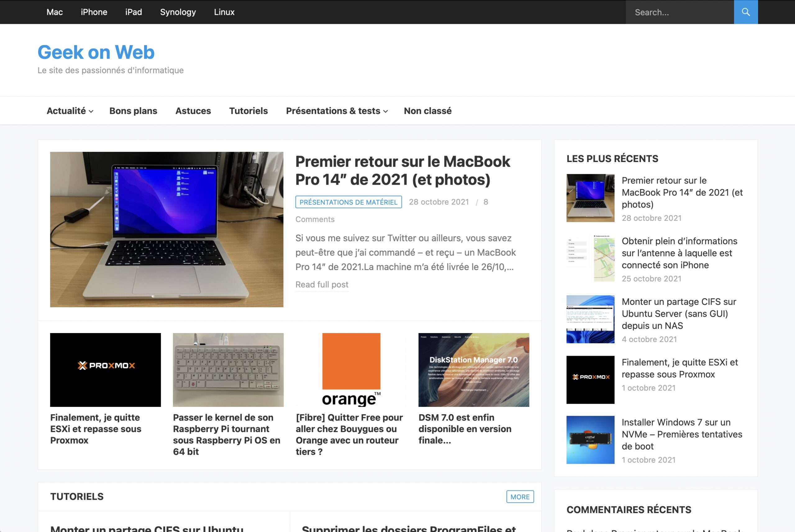Click the COMMENTAIRES RÉCENTS sidebar heading
Viewport: 795px width, 532px height.
click(x=629, y=510)
